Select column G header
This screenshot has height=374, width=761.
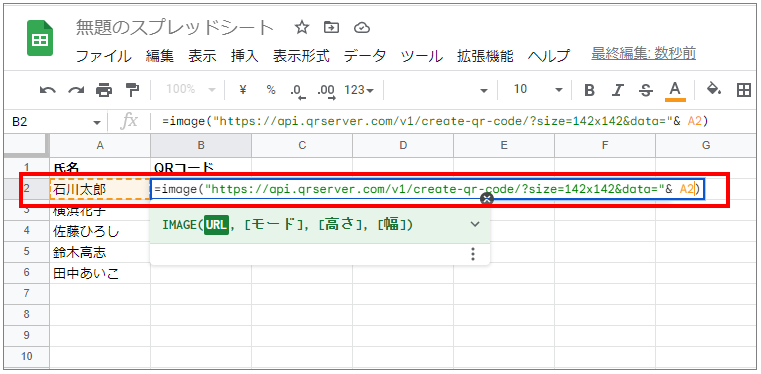(706, 145)
